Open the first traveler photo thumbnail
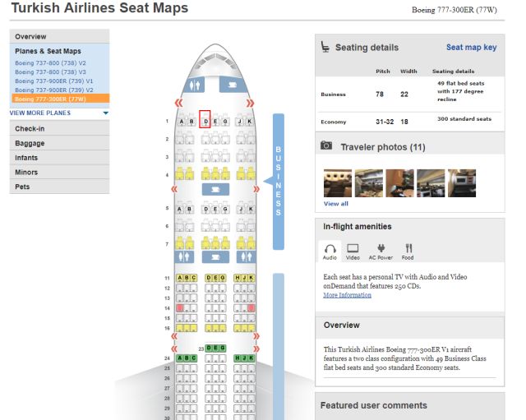 [x=338, y=183]
